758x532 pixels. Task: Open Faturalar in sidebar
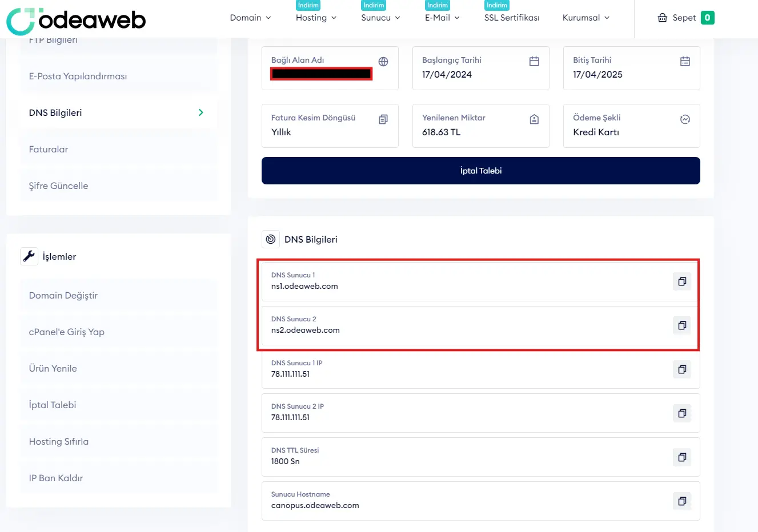coord(119,150)
